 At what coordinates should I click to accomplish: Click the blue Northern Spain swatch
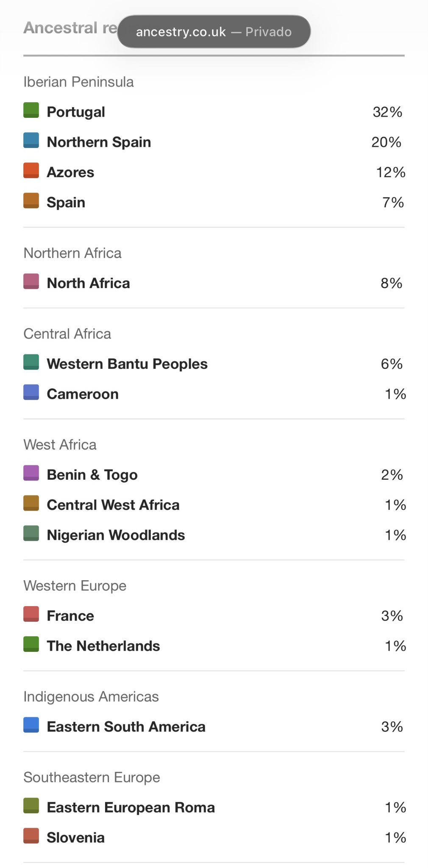click(31, 140)
